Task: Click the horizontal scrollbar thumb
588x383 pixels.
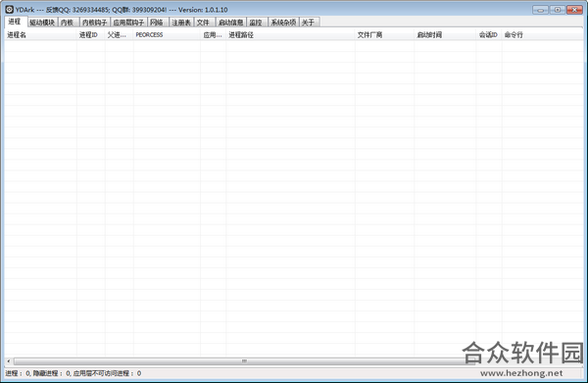Action: (244, 361)
